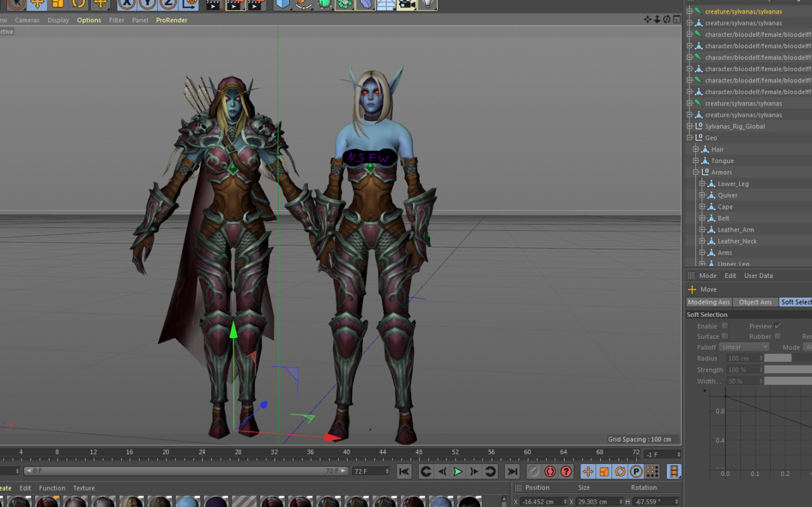Screen dimensions: 812x507
Task: Open User Data menu
Action: (759, 275)
